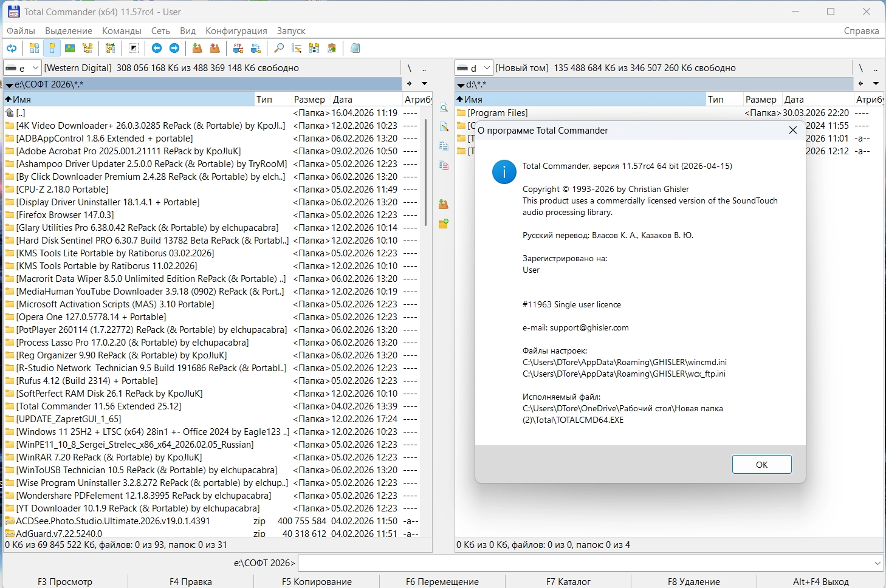Click the pack files toolbar icon
The height and width of the screenshot is (588, 886).
coord(197,49)
